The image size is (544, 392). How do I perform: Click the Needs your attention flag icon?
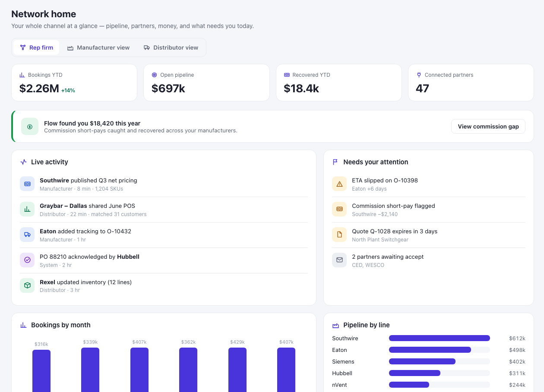tap(335, 162)
